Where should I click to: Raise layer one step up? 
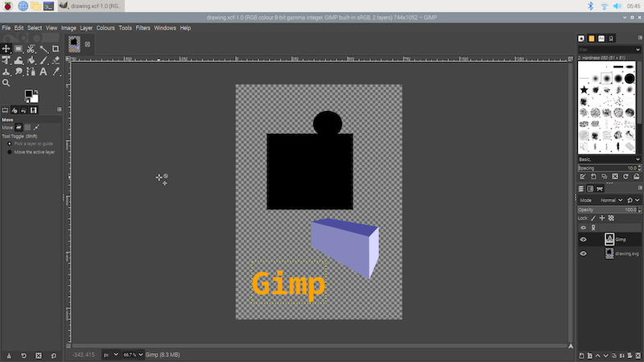(597, 356)
